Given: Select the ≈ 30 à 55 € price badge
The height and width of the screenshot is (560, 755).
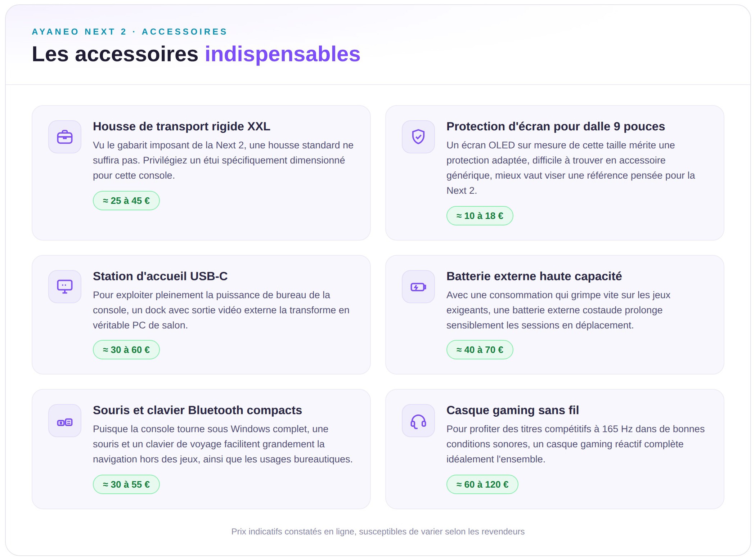Looking at the screenshot, I should pos(126,484).
